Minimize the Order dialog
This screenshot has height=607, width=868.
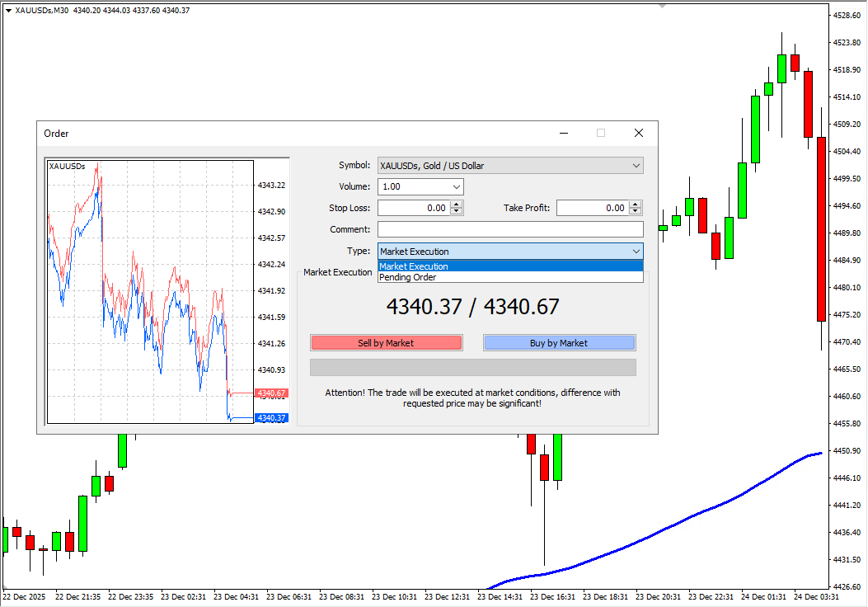[564, 133]
